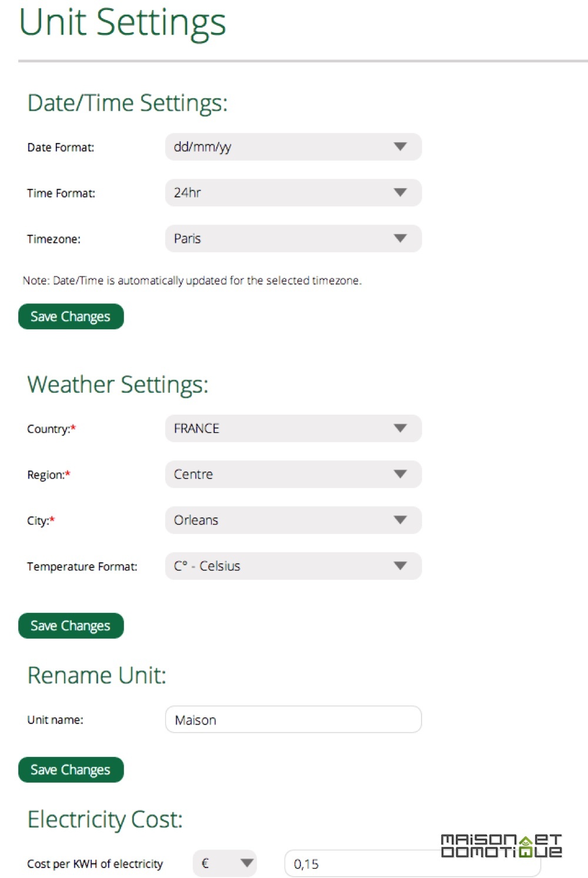Click the Region label
This screenshot has height=878, width=588.
[48, 475]
